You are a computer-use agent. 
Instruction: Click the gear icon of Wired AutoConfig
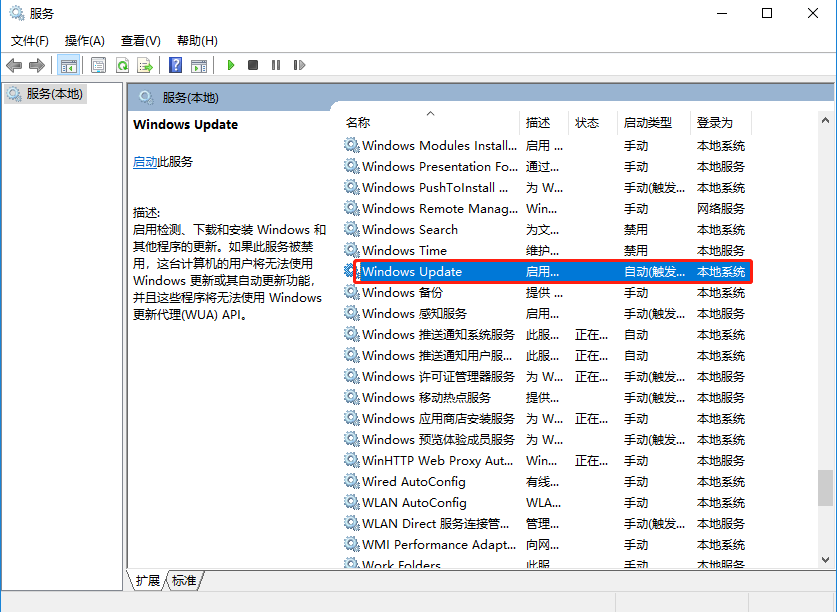[x=351, y=481]
